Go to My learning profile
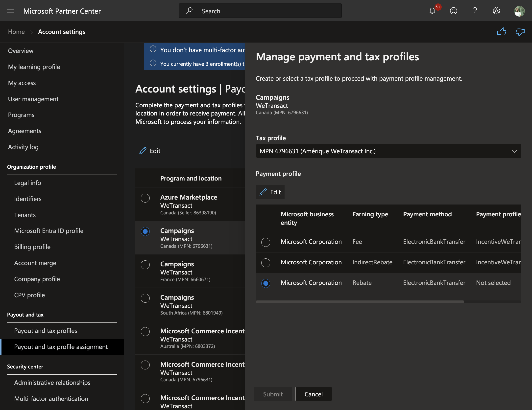 coord(34,67)
